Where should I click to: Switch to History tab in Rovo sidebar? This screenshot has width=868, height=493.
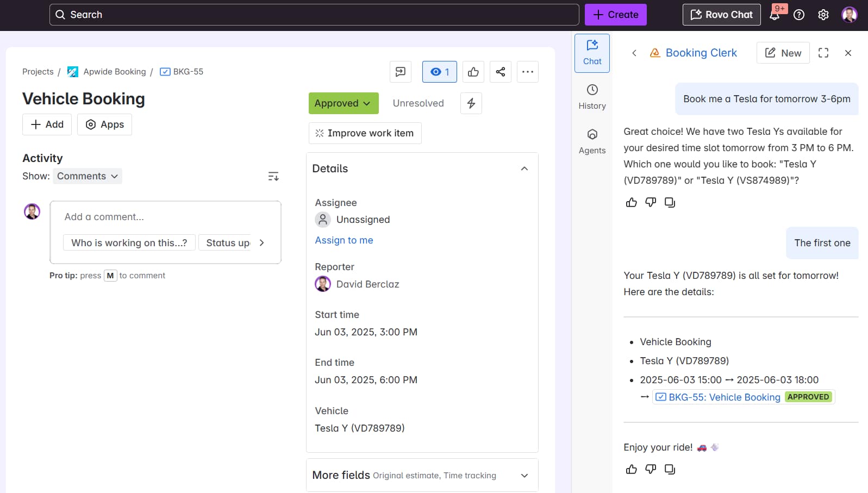592,97
